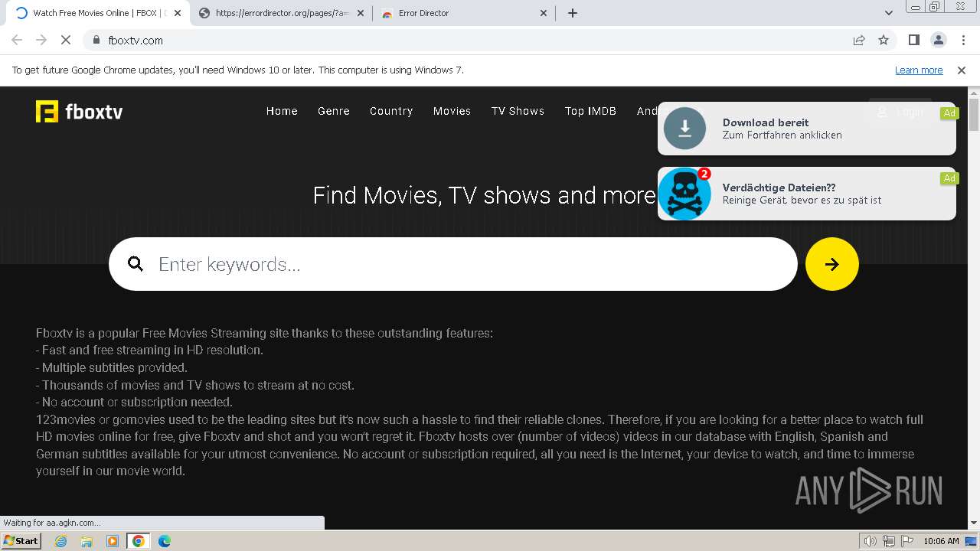Click the Ad label on Verdächtige Dateien
Image resolution: width=980 pixels, height=551 pixels.
click(949, 178)
